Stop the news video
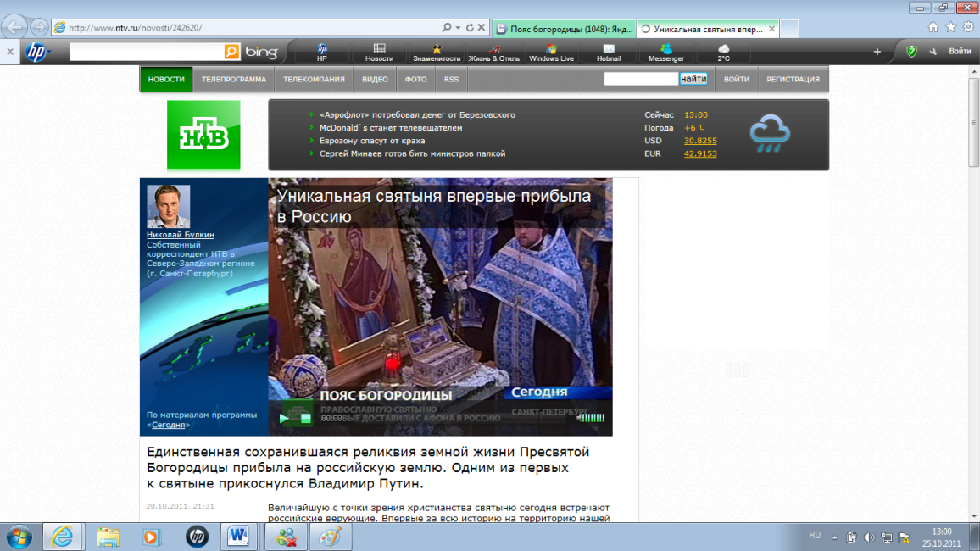Viewport: 980px width, 551px height. pos(306,418)
